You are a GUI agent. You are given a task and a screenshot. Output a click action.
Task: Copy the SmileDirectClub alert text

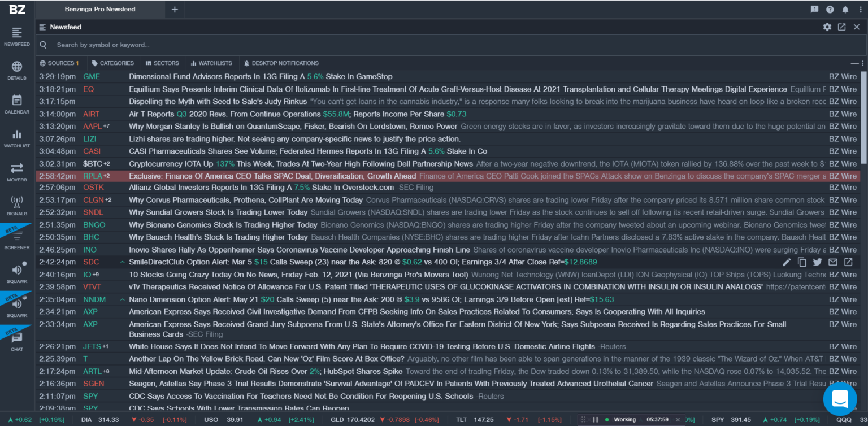802,262
